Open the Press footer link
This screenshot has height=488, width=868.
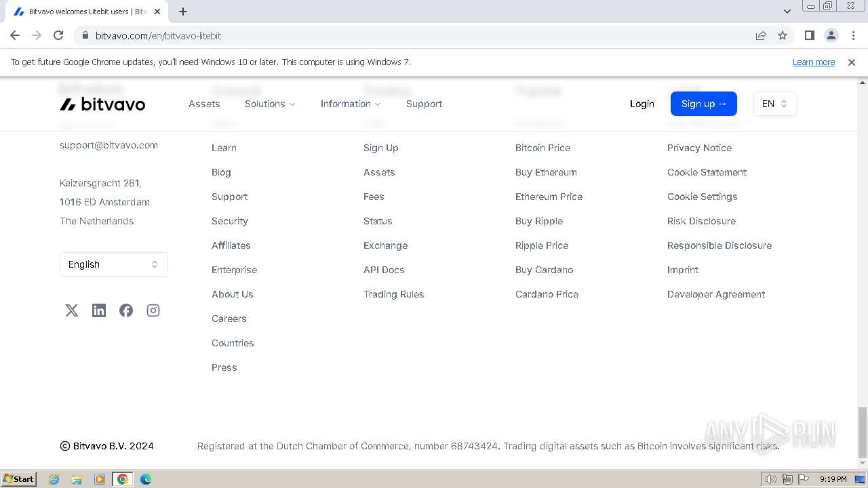coord(224,367)
